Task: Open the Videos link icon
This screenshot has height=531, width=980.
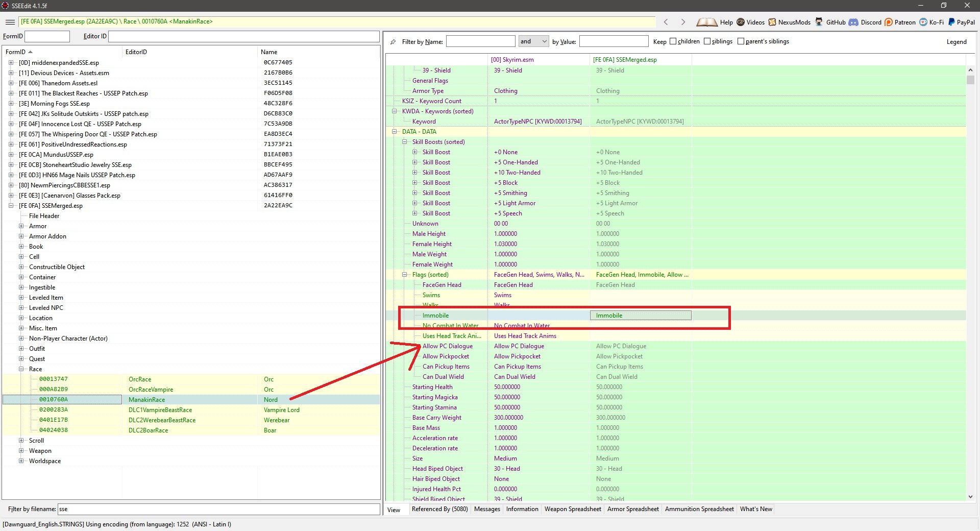Action: pos(741,22)
